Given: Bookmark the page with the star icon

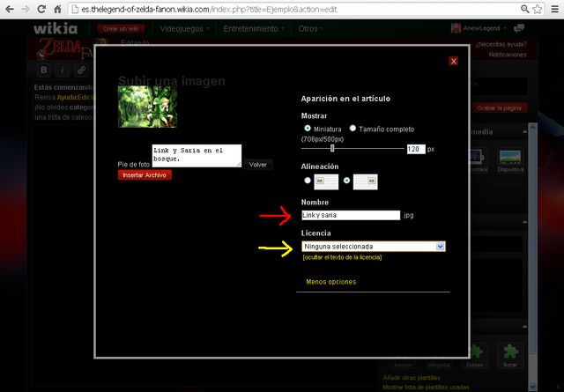Looking at the screenshot, I should click(538, 9).
